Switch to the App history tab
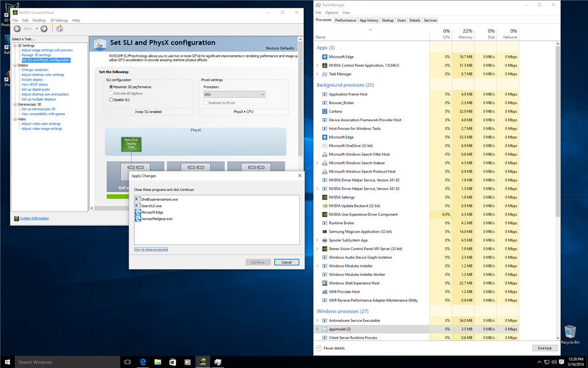Image resolution: width=588 pixels, height=368 pixels. pos(369,20)
